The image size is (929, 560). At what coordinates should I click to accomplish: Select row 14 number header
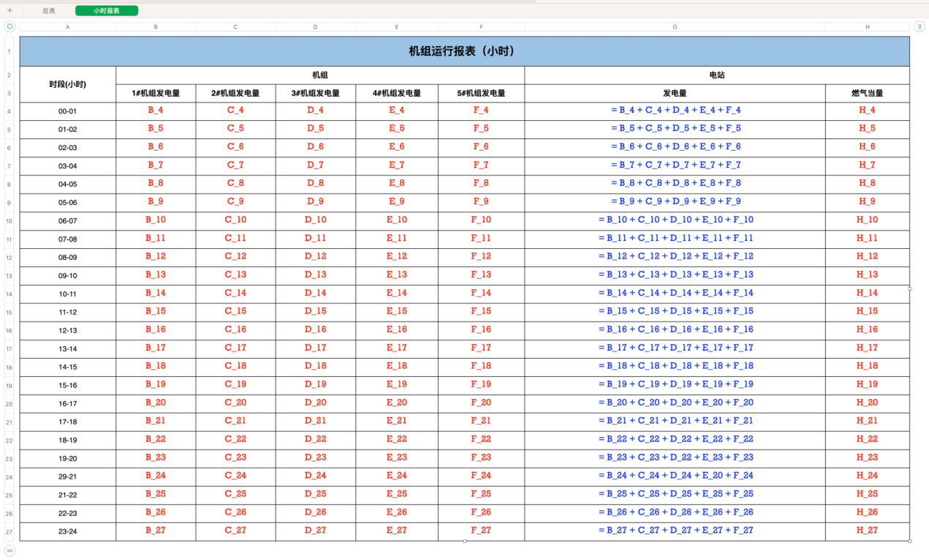pos(10,294)
